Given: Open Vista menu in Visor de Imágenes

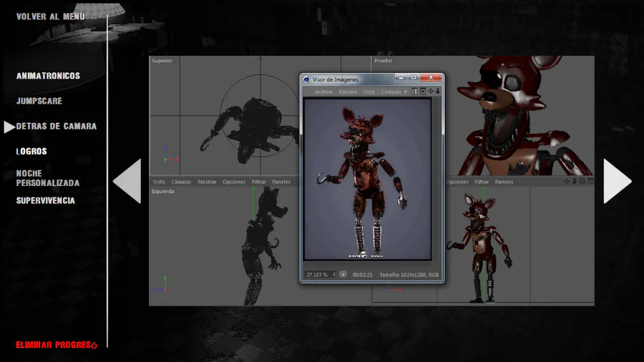Looking at the screenshot, I should [x=369, y=92].
